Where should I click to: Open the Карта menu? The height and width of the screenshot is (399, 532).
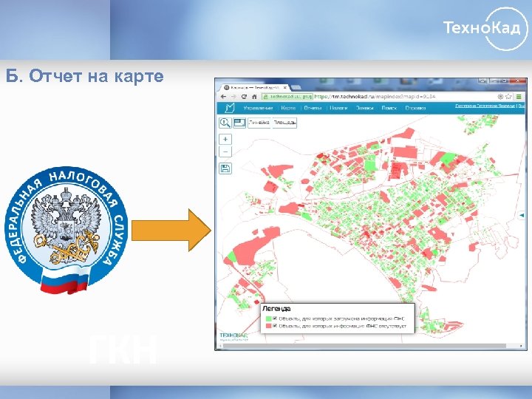288,108
